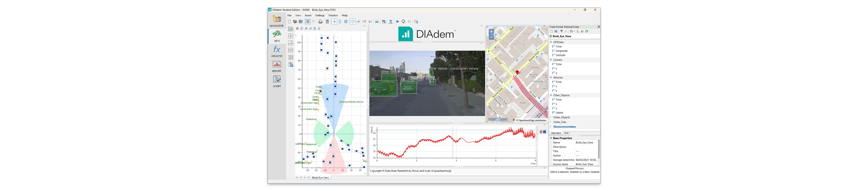Viewport: 868px width, 191px height.
Task: Select the Longitude channel
Action: [561, 51]
